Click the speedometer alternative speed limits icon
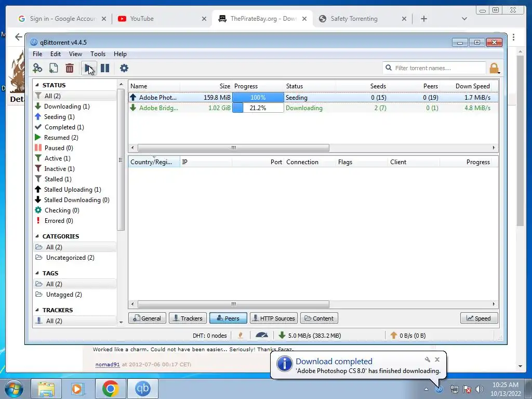This screenshot has height=399, width=532. (x=262, y=335)
